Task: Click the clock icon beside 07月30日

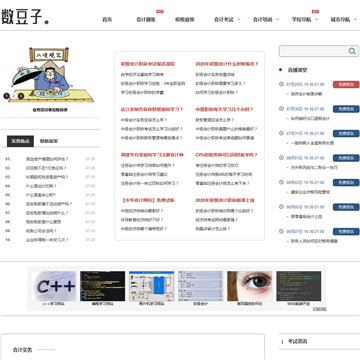Action: pyautogui.click(x=281, y=109)
